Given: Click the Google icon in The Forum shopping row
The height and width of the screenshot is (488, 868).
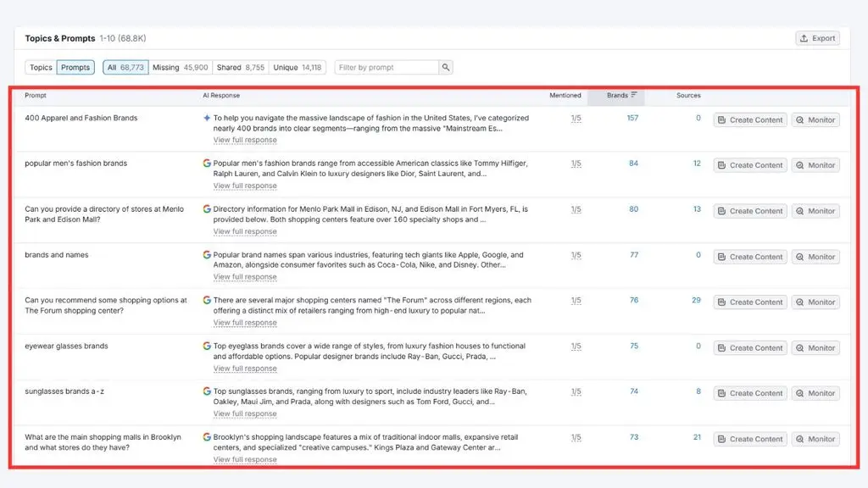Looking at the screenshot, I should click(x=207, y=301).
